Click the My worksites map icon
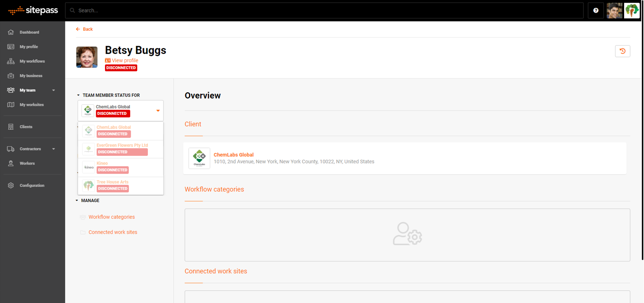 coord(11,105)
